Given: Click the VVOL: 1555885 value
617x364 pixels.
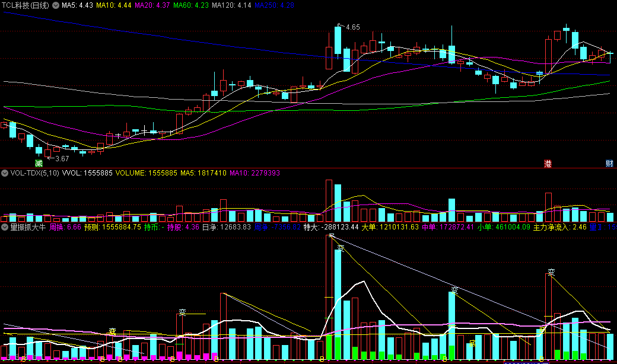Looking at the screenshot, I should [x=87, y=173].
